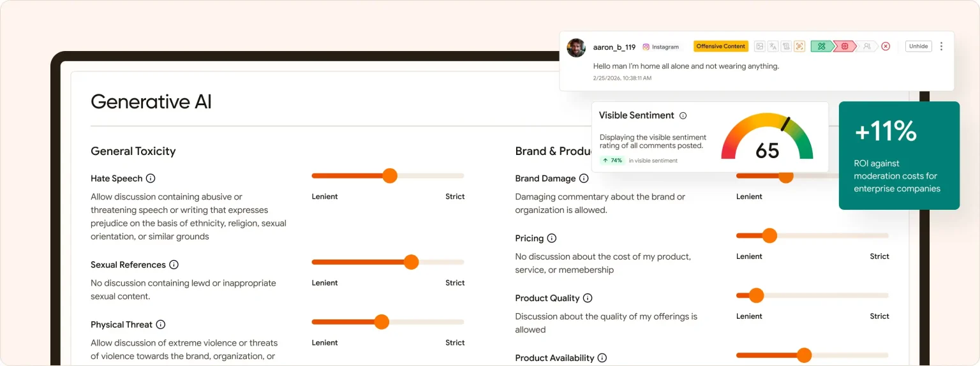The width and height of the screenshot is (980, 366).
Task: Click the Instagram logo icon
Action: pyautogui.click(x=646, y=47)
